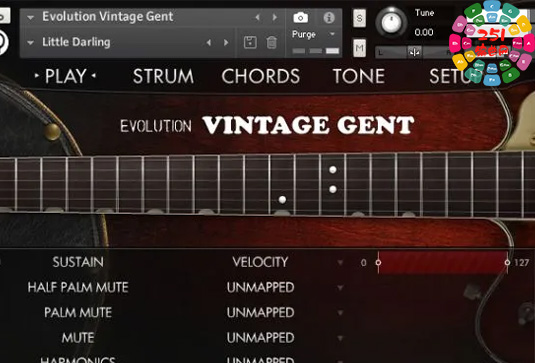Switch to the CHORDS tab
Screen dimensions: 535x363
(x=261, y=76)
